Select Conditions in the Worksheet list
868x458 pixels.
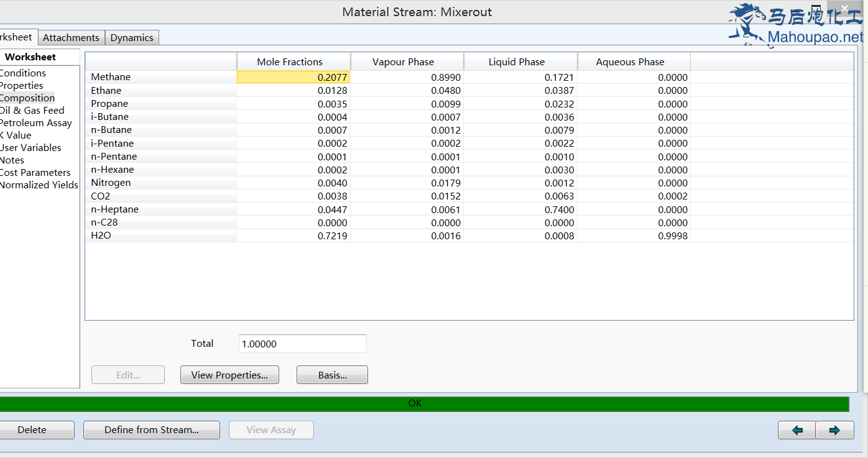point(23,73)
